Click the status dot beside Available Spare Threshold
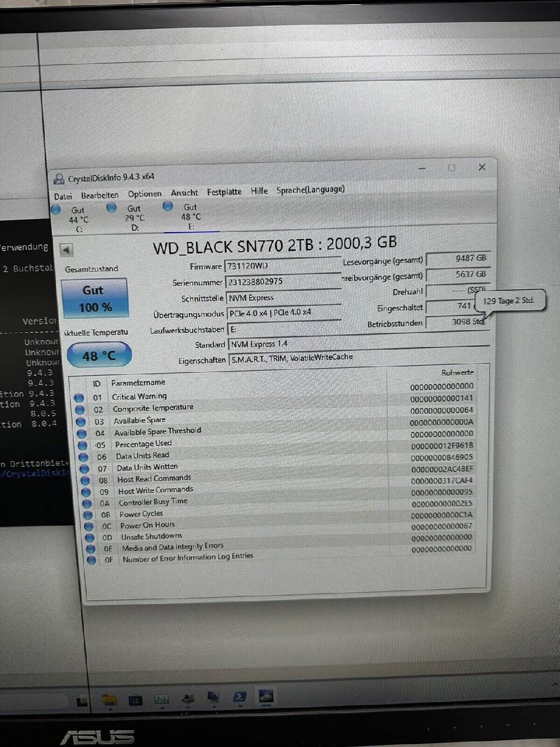Image resolution: width=560 pixels, height=747 pixels. (82, 433)
